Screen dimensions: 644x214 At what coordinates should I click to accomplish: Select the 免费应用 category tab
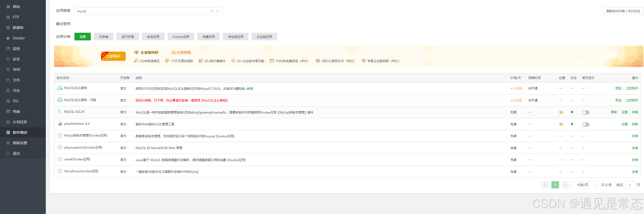point(209,37)
